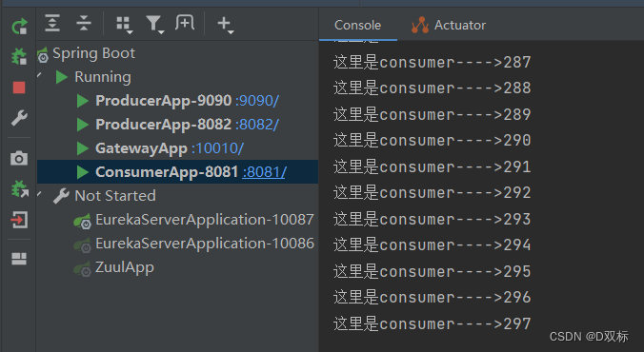Open the :8082/ port link
This screenshot has height=352, width=644.
[257, 125]
